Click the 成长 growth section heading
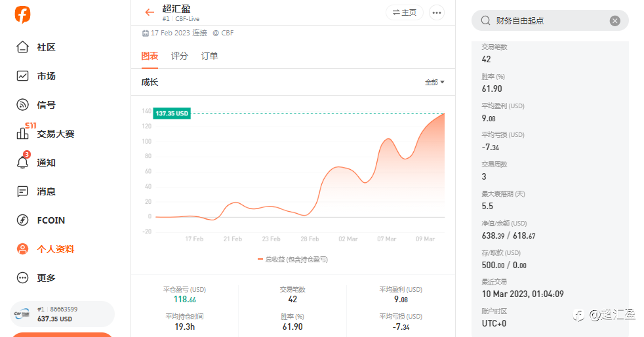The image size is (644, 337). click(150, 82)
